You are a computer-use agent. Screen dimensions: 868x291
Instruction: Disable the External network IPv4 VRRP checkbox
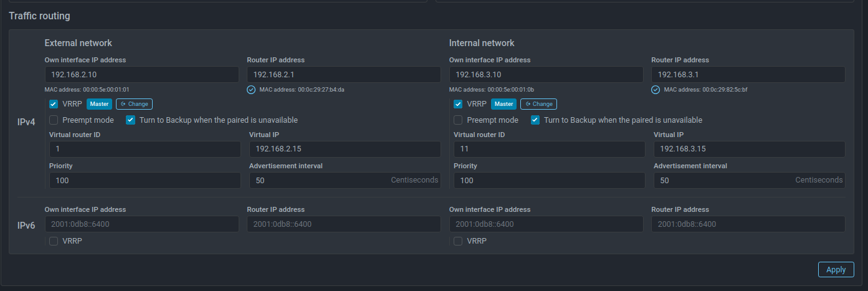click(54, 104)
